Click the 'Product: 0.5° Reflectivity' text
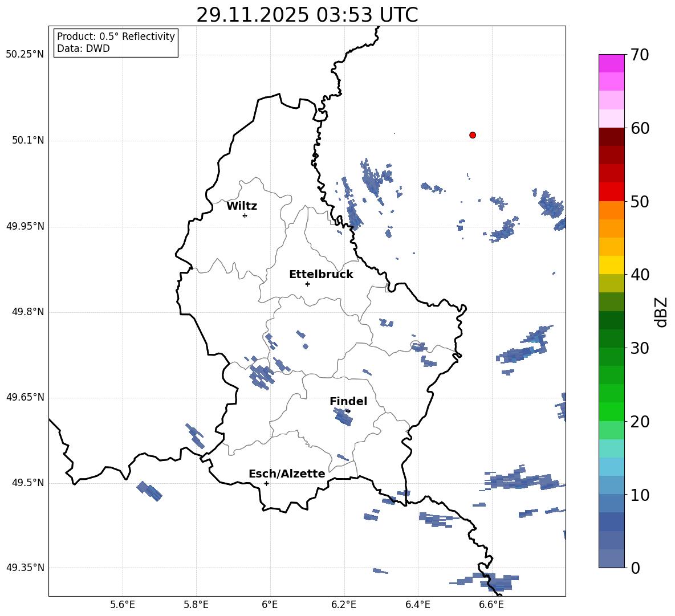The height and width of the screenshot is (616, 675). [116, 36]
